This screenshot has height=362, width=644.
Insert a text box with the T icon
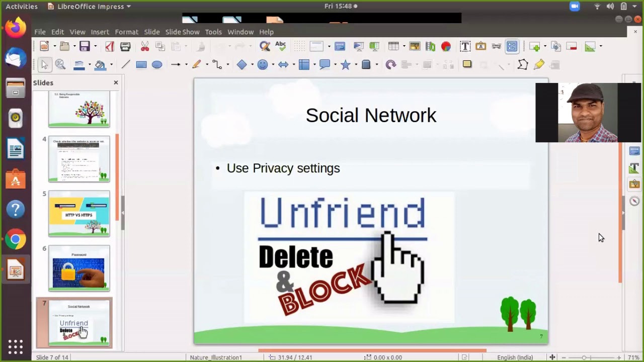pos(465,46)
